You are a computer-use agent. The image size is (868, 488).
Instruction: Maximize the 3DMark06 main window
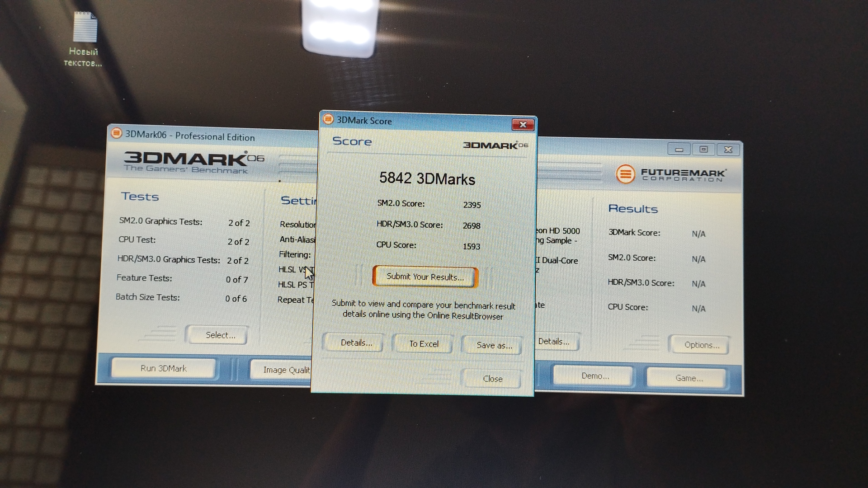tap(703, 150)
